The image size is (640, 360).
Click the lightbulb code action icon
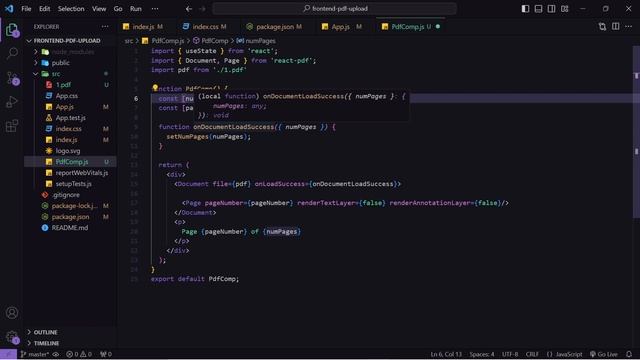coord(155,88)
